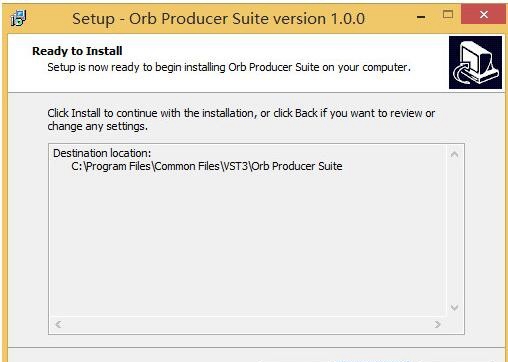Click the setup installer icon in title bar

coord(18,18)
